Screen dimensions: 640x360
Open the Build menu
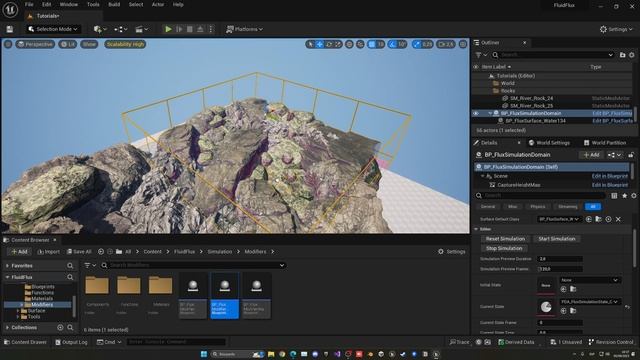tap(114, 4)
